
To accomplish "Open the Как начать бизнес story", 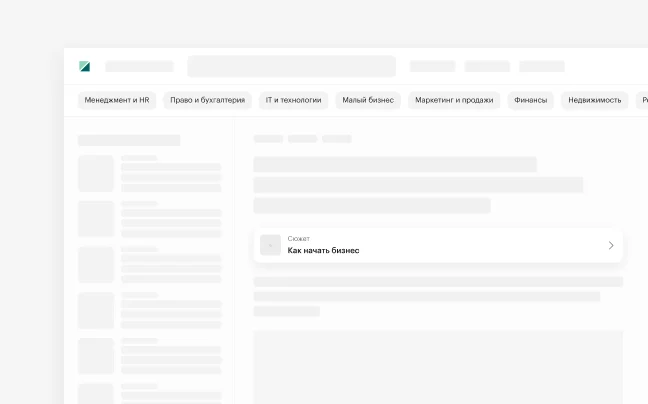I will click(323, 251).
